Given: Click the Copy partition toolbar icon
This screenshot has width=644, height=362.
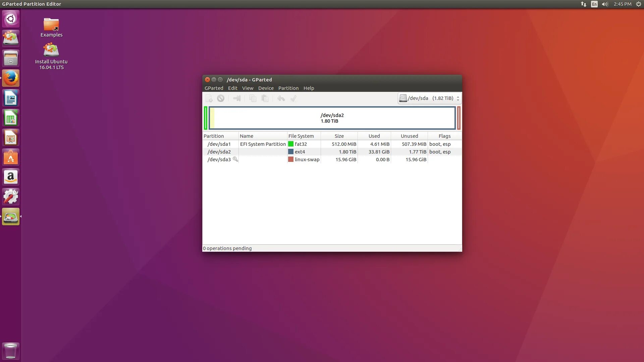Looking at the screenshot, I should 253,99.
